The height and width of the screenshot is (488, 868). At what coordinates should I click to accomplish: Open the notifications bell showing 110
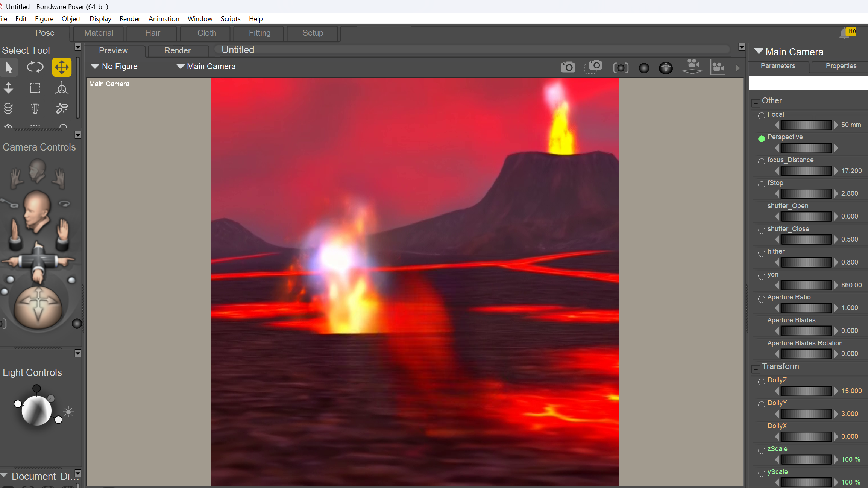tap(848, 33)
